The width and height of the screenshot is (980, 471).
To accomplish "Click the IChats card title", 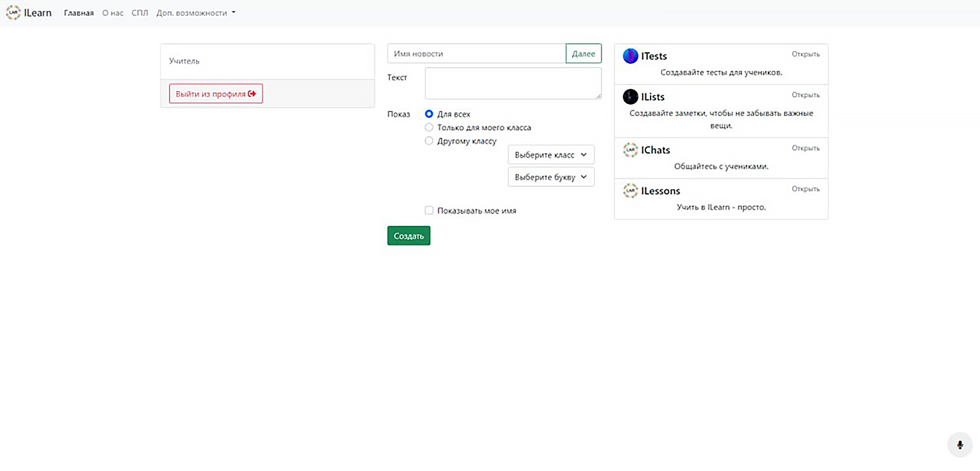I will [656, 150].
